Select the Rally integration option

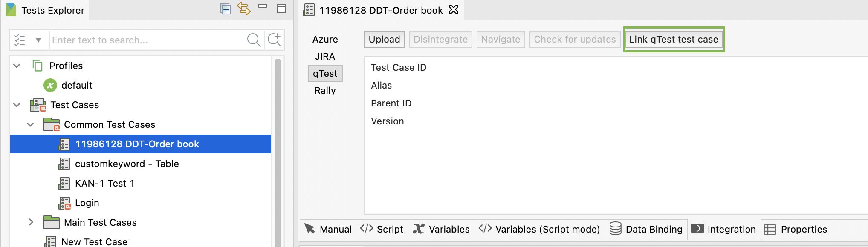point(325,90)
